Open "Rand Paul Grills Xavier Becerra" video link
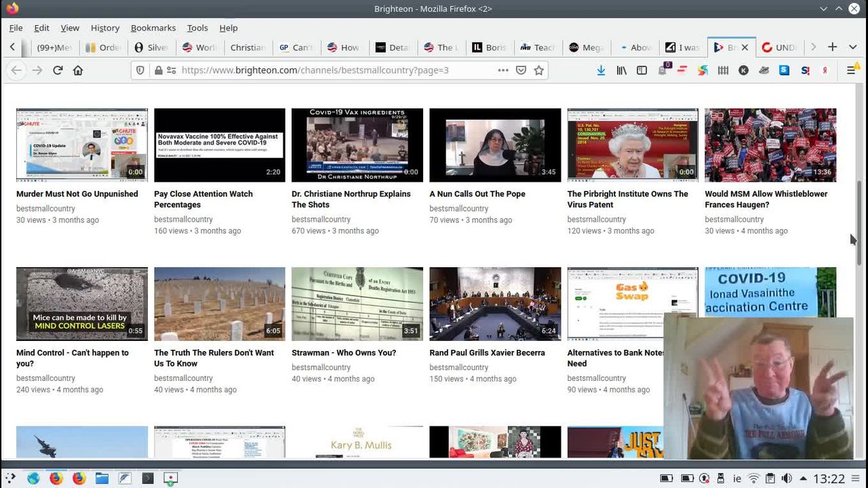868x488 pixels. click(x=487, y=352)
